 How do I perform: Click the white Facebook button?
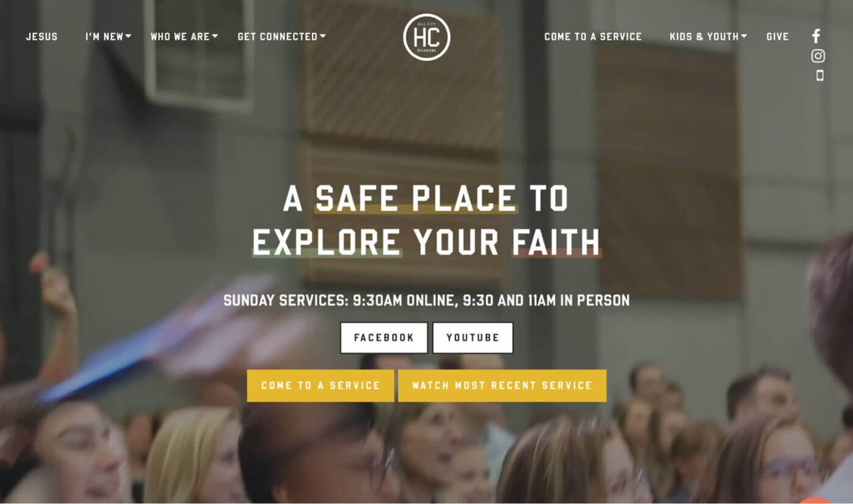click(x=384, y=338)
